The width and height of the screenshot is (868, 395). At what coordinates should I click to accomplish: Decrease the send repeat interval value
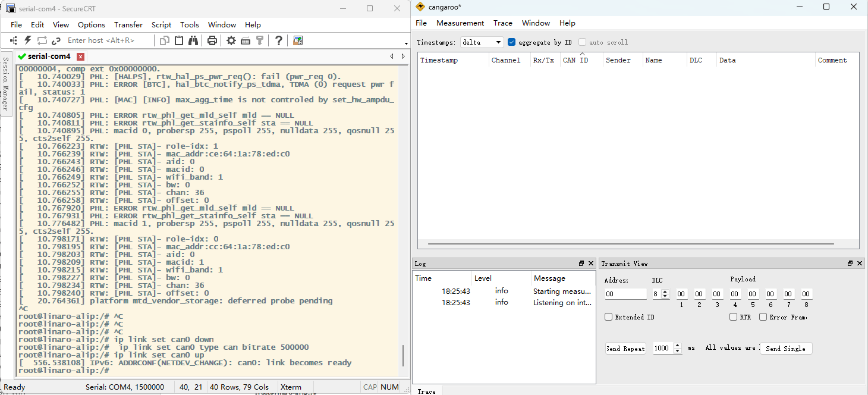pyautogui.click(x=678, y=351)
